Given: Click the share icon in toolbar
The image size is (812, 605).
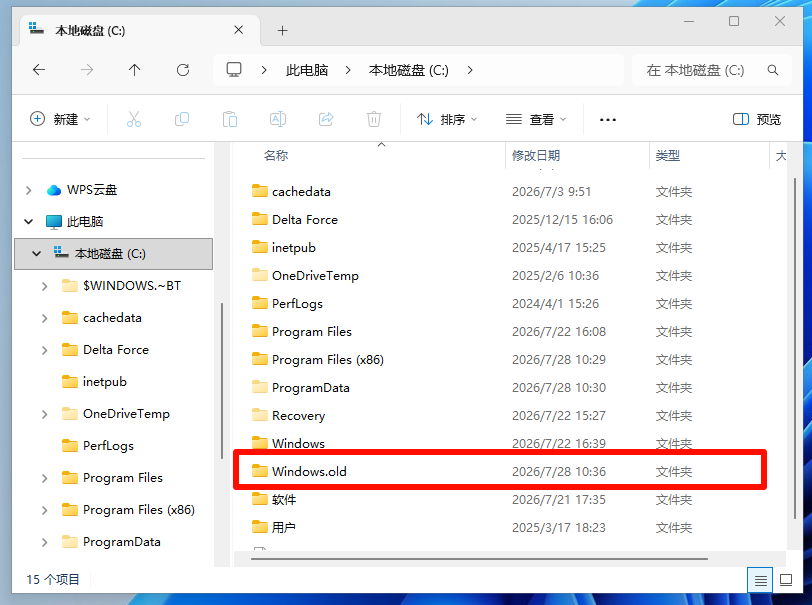Looking at the screenshot, I should (x=326, y=120).
